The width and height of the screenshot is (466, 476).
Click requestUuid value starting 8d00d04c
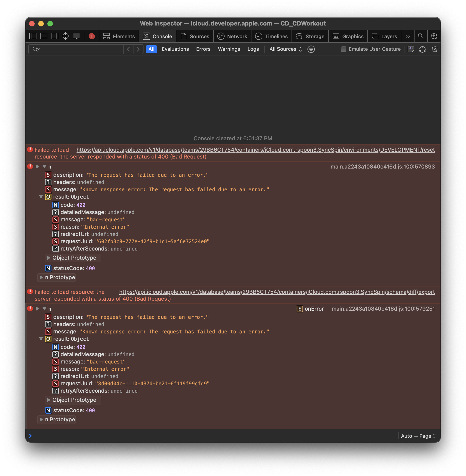(x=152, y=384)
